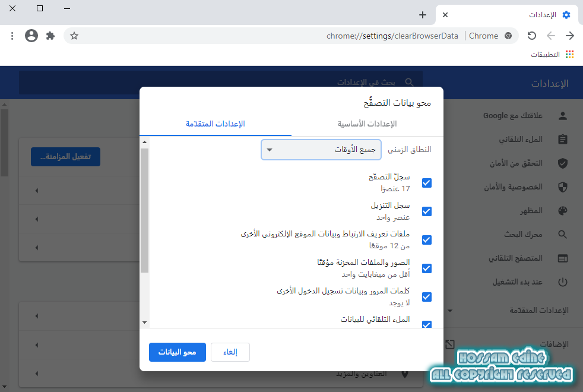
Task: Click the search magnifier icon in settings search
Action: pyautogui.click(x=409, y=82)
